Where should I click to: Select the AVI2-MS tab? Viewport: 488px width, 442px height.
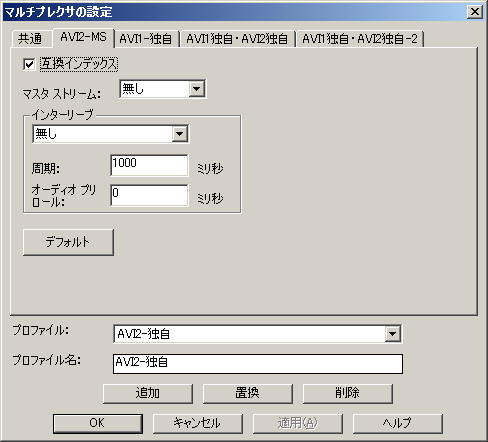click(x=83, y=37)
